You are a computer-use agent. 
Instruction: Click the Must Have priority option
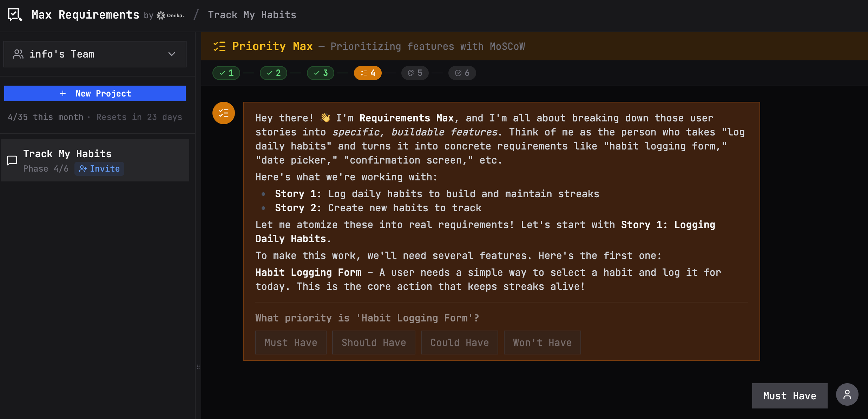291,342
